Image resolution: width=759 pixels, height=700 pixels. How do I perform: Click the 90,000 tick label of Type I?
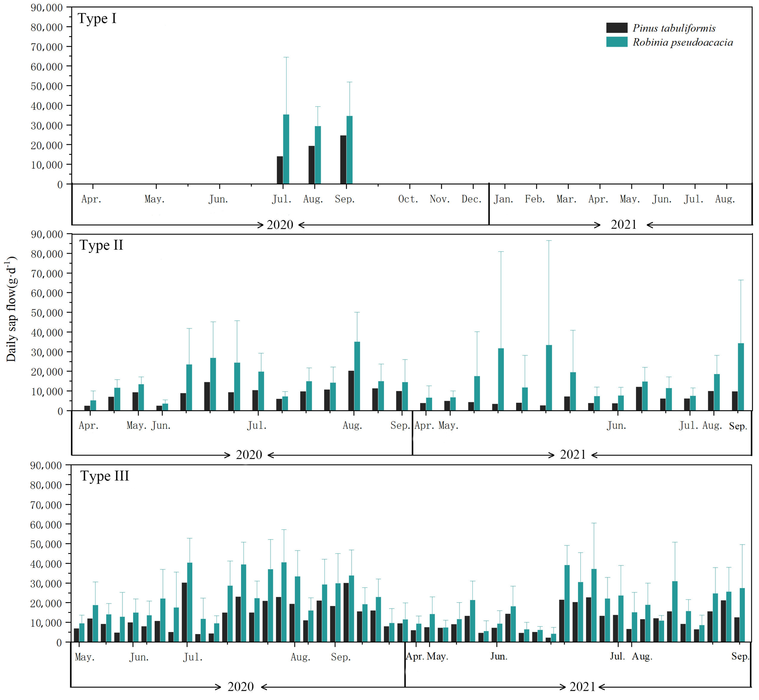click(47, 8)
